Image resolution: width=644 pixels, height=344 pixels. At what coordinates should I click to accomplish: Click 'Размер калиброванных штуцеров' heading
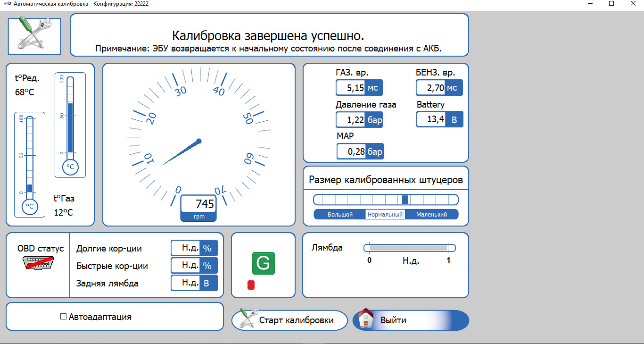tap(386, 180)
